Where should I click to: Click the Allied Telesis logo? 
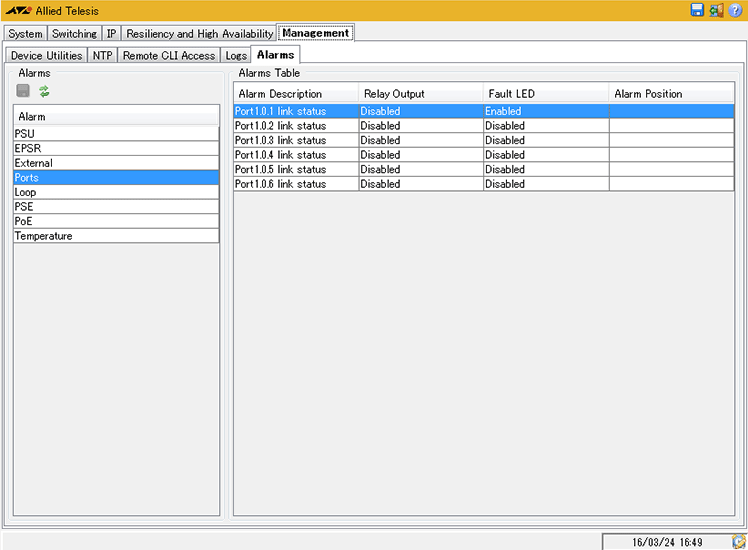click(x=20, y=11)
